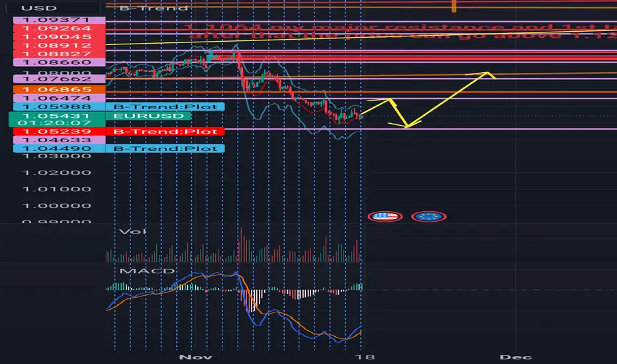Click the red 1.09045 price label
This screenshot has width=617, height=364.
pos(60,37)
